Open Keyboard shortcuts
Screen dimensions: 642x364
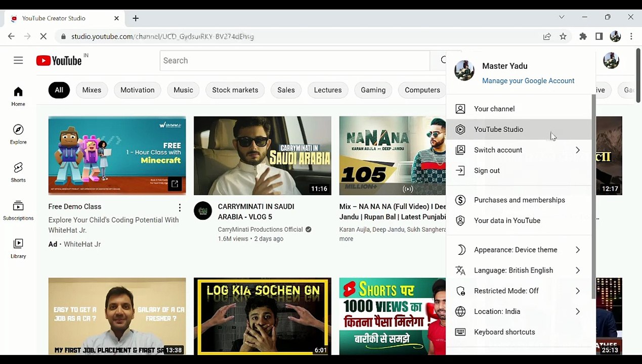(519, 332)
